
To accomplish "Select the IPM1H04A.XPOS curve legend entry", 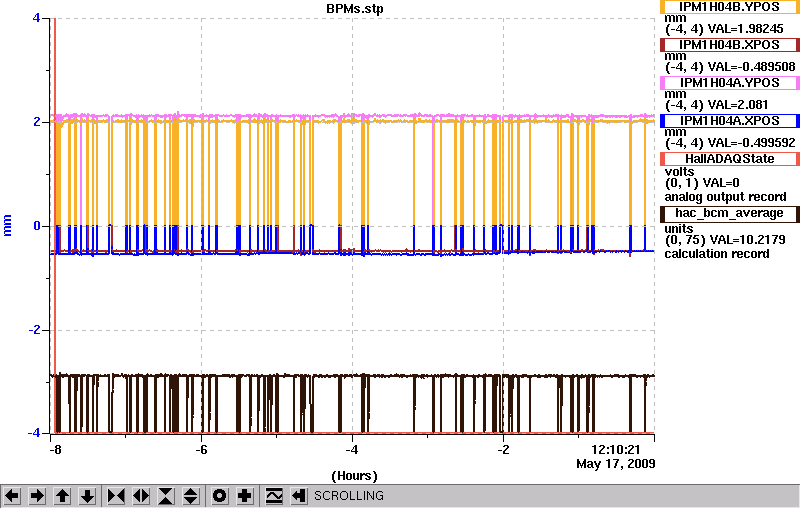I will [730, 121].
